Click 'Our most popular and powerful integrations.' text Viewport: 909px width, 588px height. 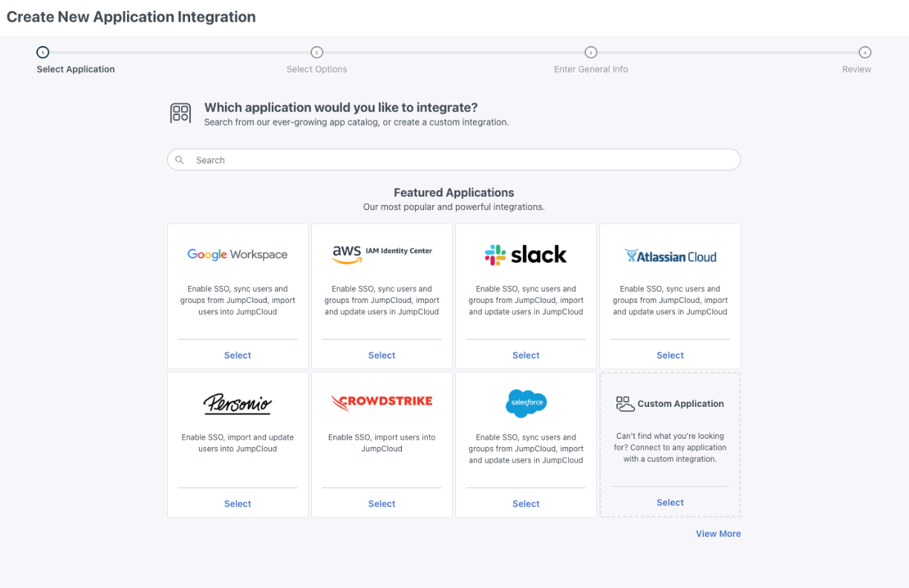[x=454, y=207]
